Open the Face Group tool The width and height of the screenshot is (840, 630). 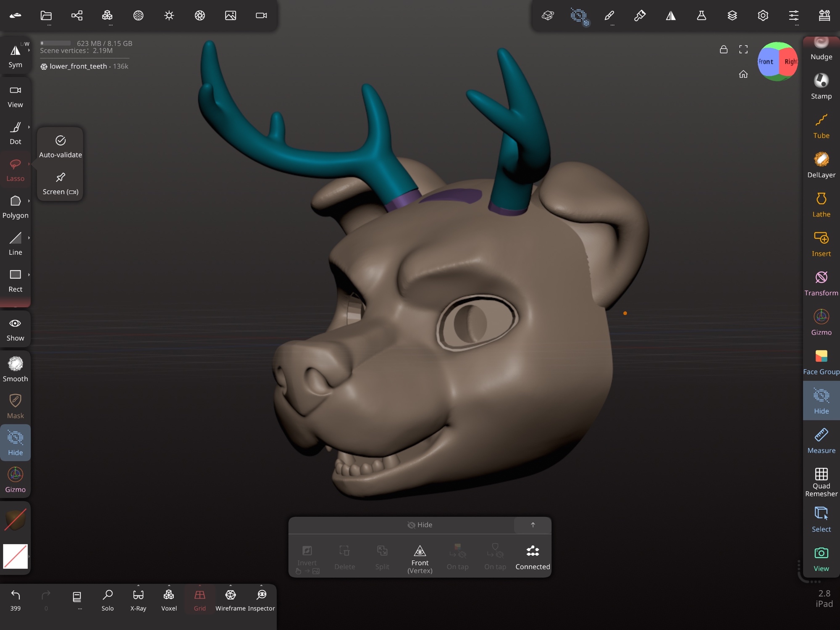pyautogui.click(x=821, y=362)
